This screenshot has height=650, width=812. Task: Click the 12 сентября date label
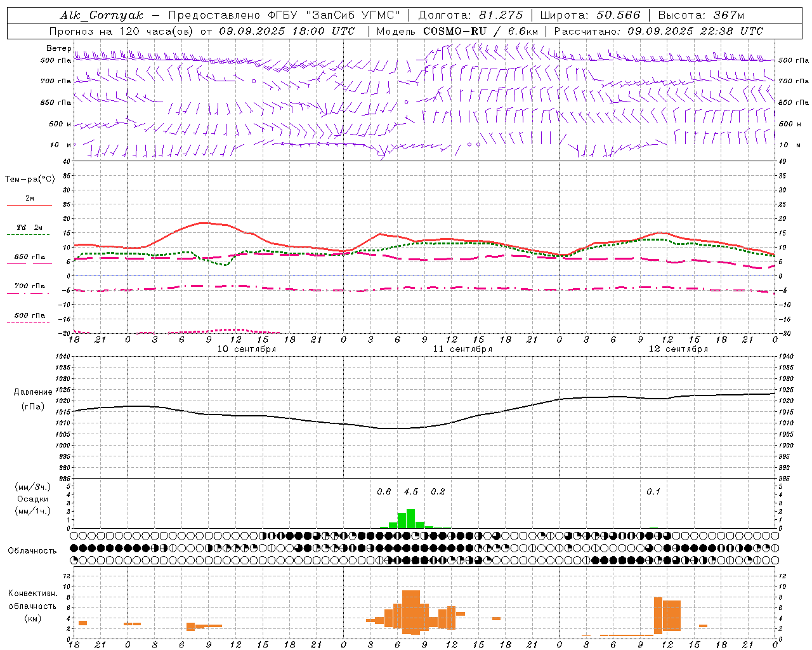(678, 349)
